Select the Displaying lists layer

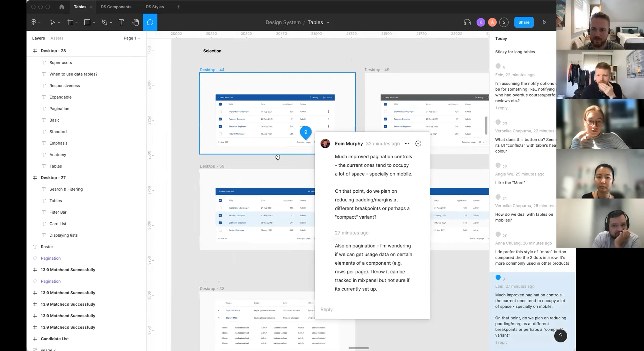64,235
